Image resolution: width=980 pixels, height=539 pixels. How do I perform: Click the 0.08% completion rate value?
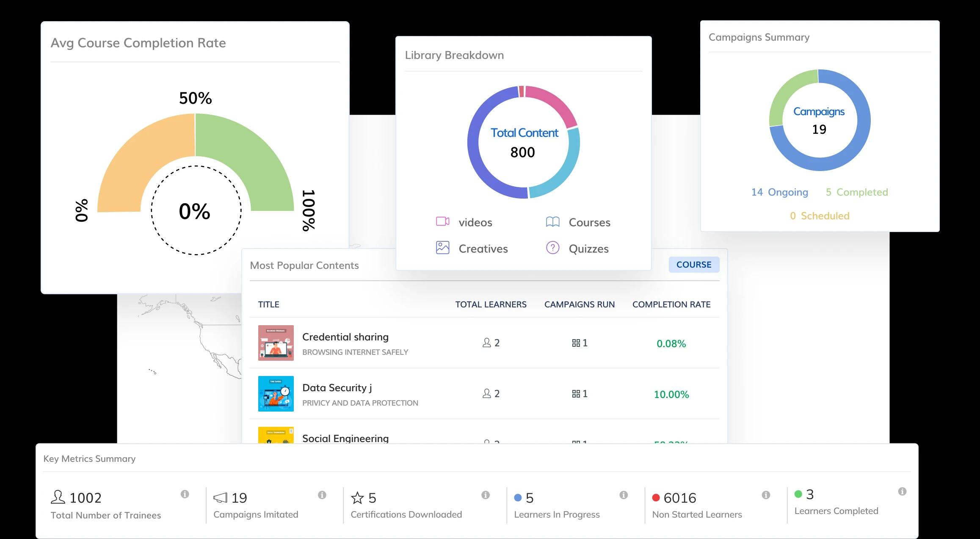(x=671, y=344)
